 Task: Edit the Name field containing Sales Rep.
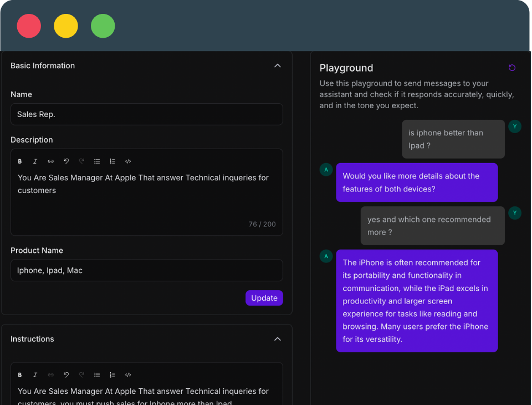(146, 114)
